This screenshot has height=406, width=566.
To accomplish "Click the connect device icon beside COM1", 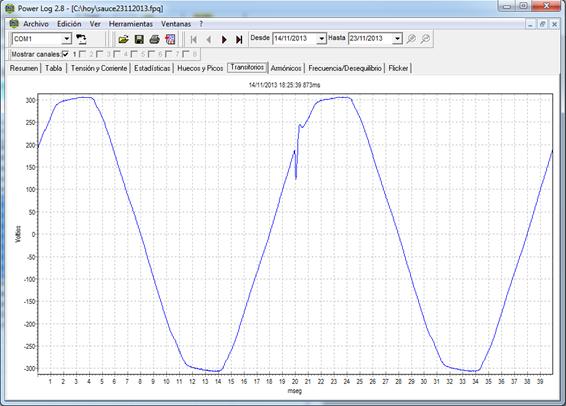I will click(81, 39).
